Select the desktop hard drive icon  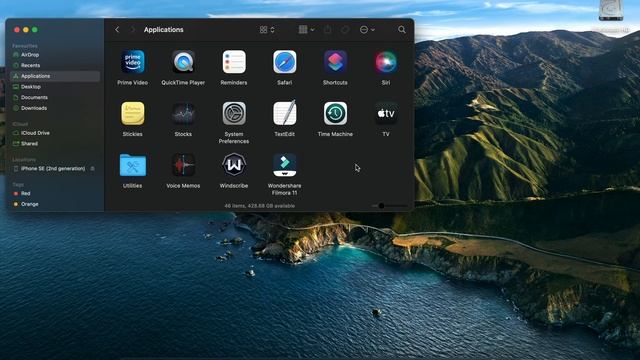click(611, 10)
